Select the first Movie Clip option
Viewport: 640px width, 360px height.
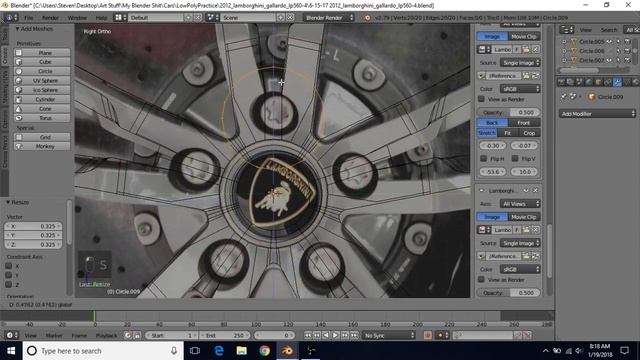pyautogui.click(x=524, y=36)
